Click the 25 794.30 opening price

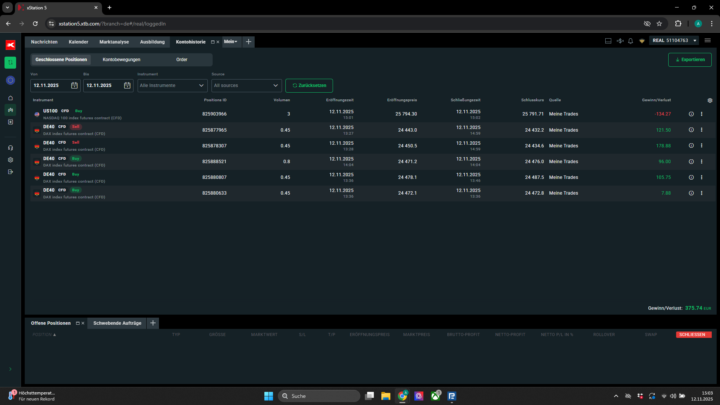pos(406,114)
